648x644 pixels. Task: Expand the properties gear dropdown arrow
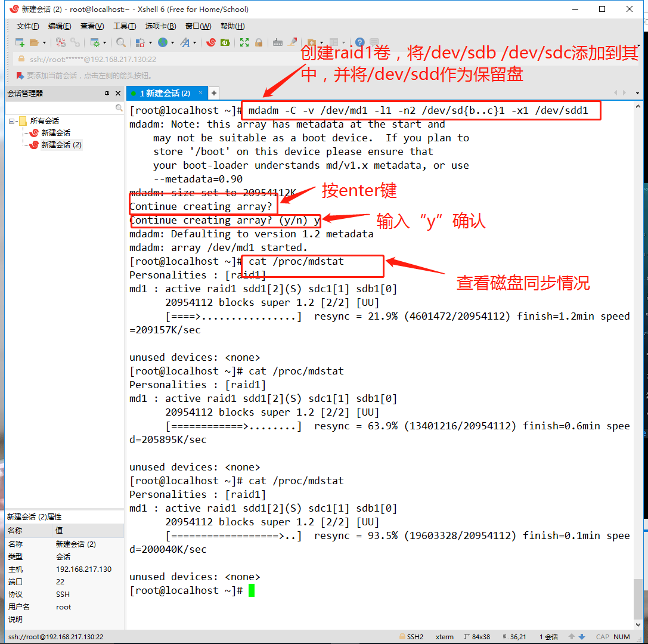pos(104,42)
